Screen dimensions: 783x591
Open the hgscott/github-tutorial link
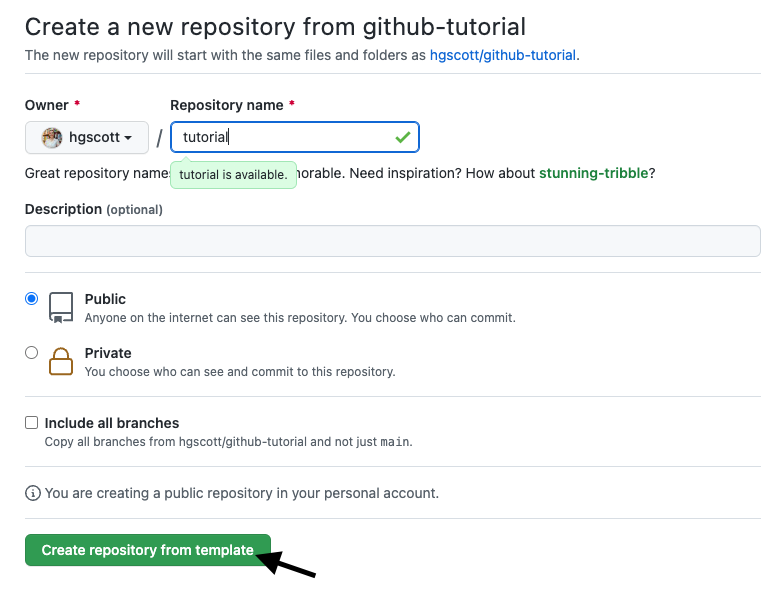coord(503,55)
